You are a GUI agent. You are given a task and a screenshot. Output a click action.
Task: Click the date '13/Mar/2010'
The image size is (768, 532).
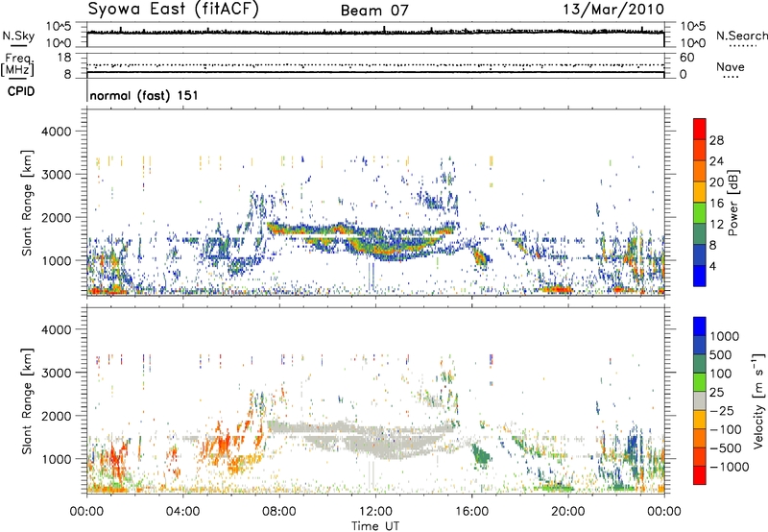coord(613,10)
